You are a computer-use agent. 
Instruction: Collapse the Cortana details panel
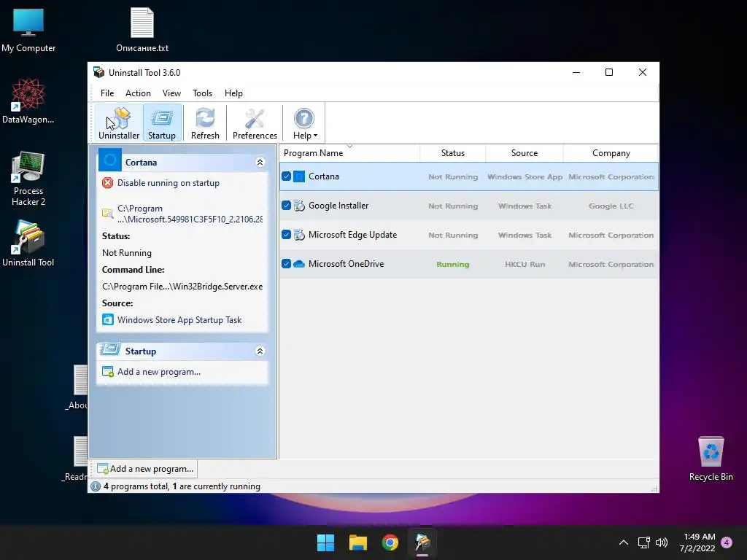point(260,163)
